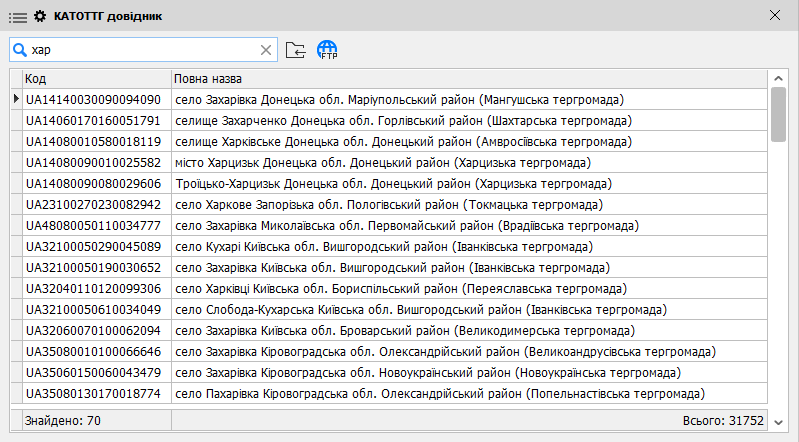Select code UA14080010580018119
Image resolution: width=799 pixels, height=442 pixels.
pos(93,142)
